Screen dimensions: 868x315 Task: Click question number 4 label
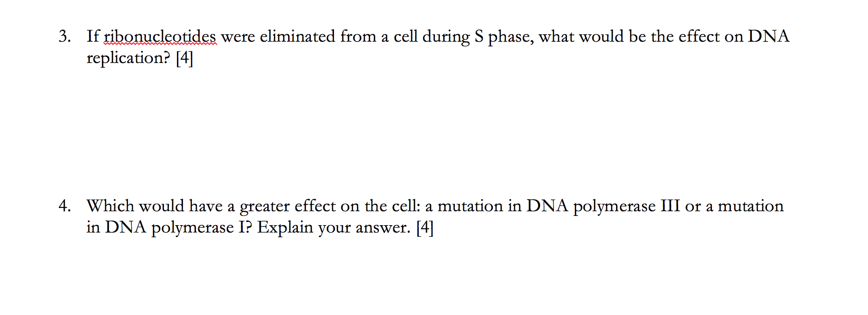(x=64, y=206)
